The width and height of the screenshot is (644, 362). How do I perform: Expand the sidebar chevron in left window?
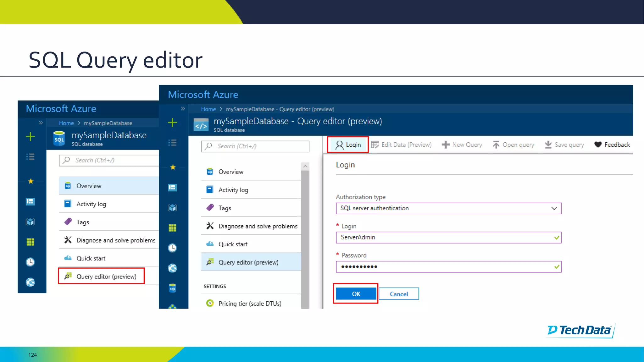point(41,123)
